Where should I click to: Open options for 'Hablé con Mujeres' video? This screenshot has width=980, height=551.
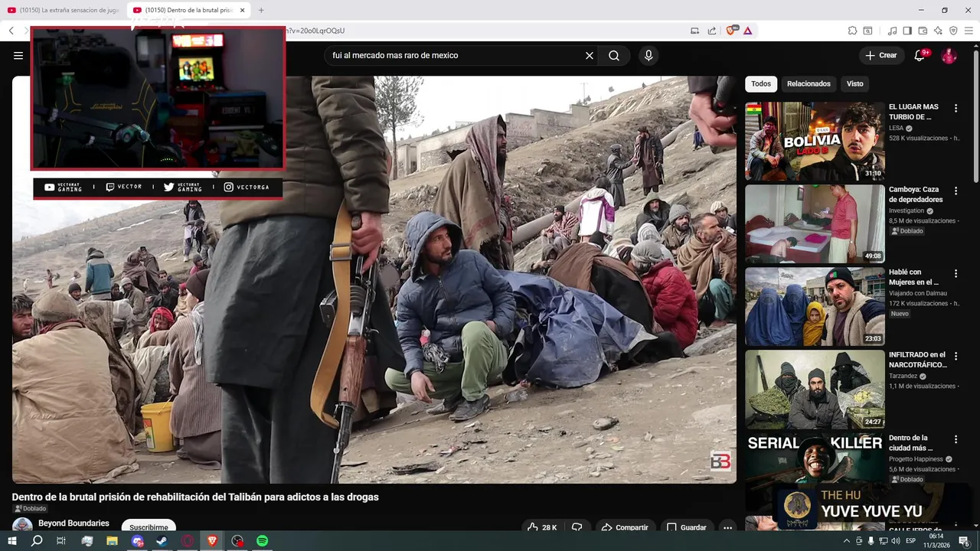point(955,273)
